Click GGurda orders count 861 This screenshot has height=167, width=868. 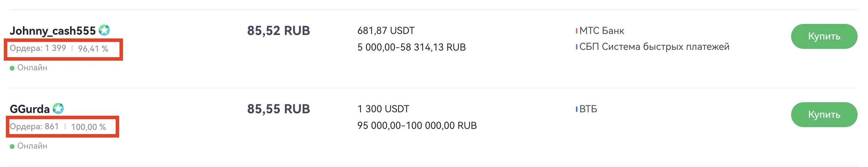[34, 126]
